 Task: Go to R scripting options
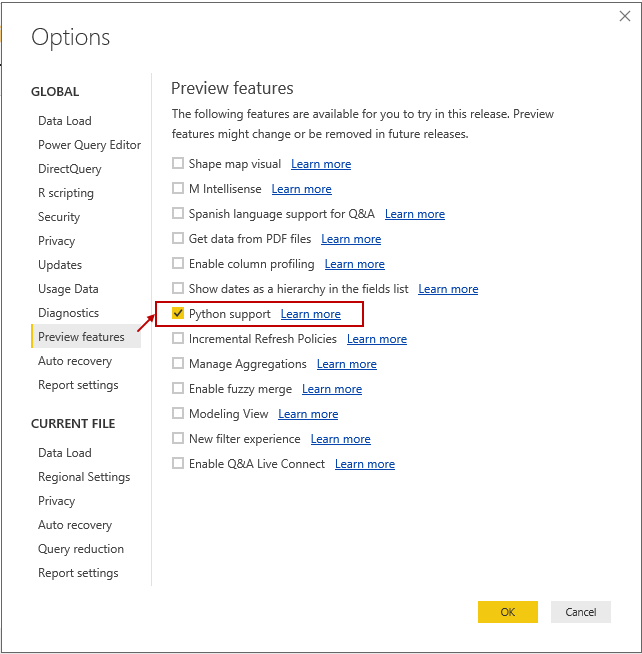(x=66, y=193)
